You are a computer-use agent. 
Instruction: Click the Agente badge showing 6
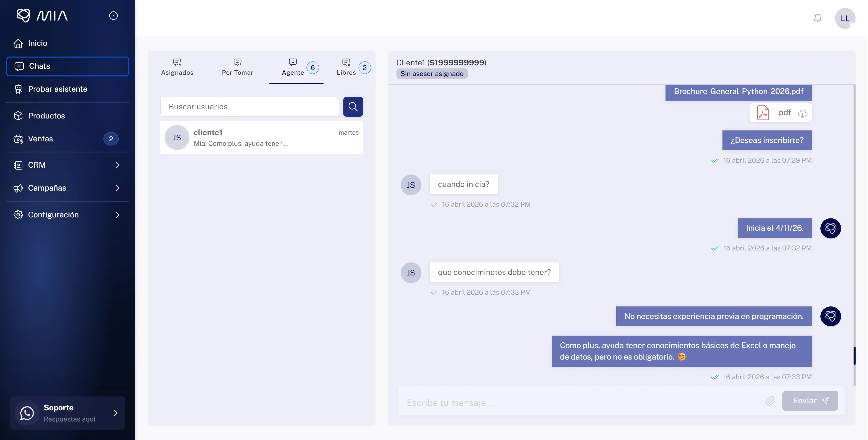313,68
